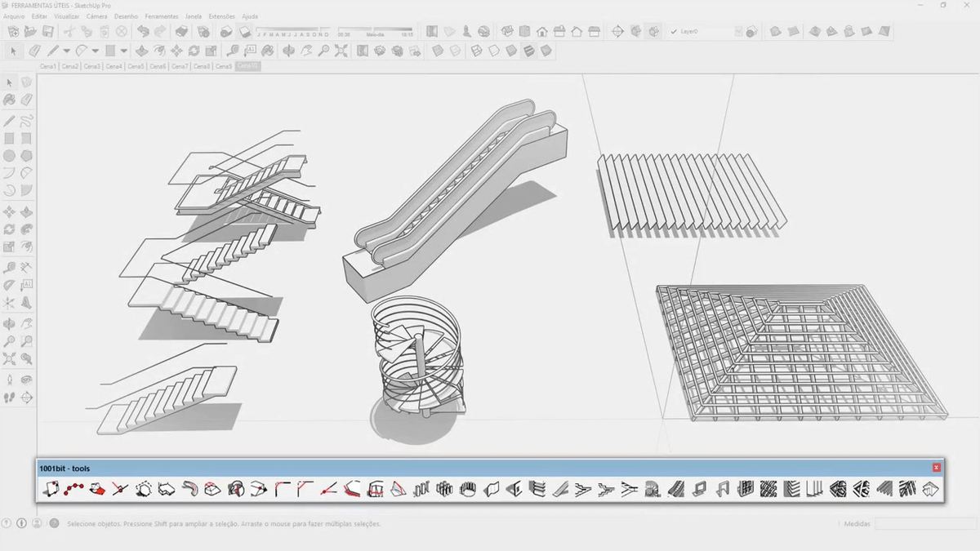Switch to the Cena5 scene tab
980x551 pixels.
(136, 66)
